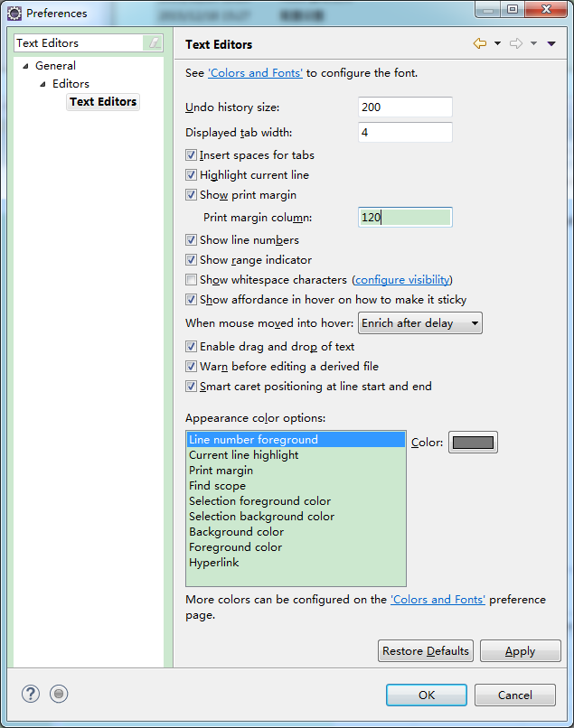Open back history dropdown arrow
The height and width of the screenshot is (728, 574).
497,43
